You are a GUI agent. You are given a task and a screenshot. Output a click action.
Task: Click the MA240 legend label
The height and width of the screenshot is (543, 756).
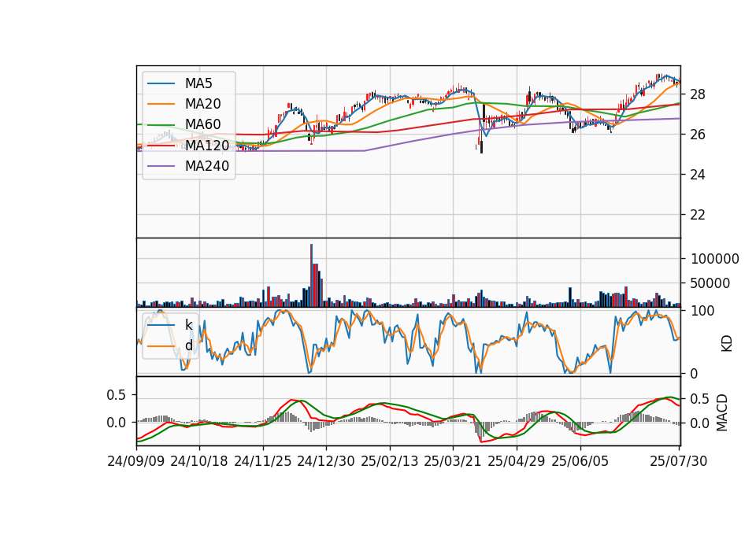pyautogui.click(x=207, y=166)
